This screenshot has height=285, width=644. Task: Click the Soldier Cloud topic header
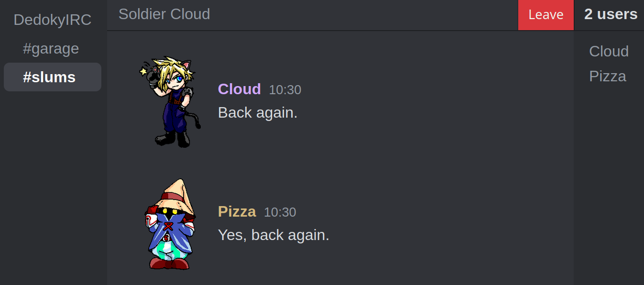(x=164, y=14)
